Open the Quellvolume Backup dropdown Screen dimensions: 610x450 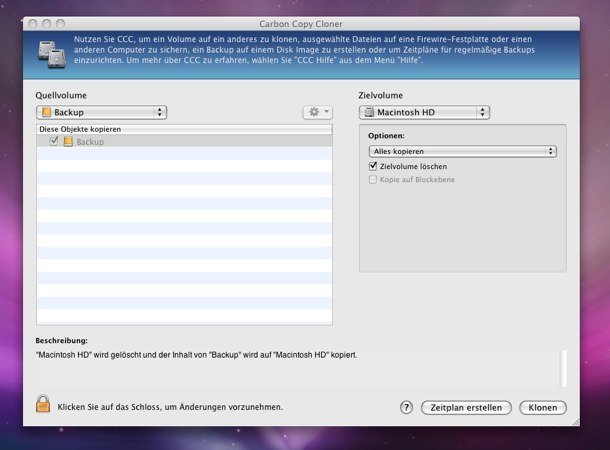[102, 112]
